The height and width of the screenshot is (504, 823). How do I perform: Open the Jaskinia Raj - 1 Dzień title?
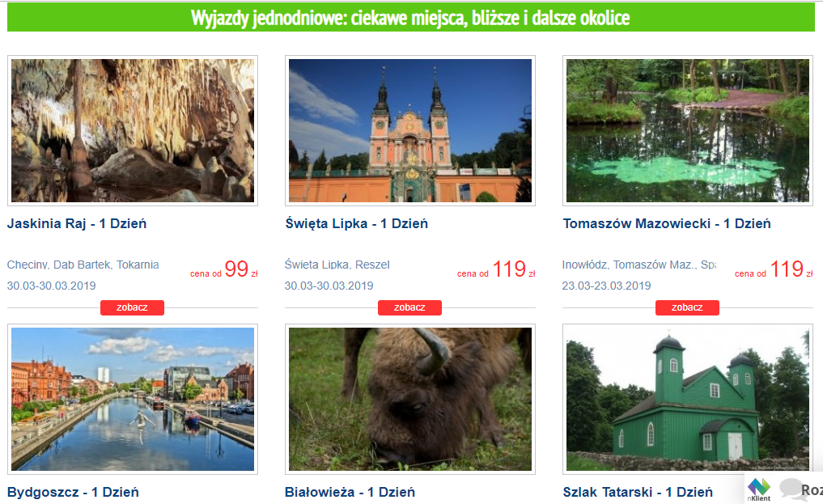[x=77, y=223]
